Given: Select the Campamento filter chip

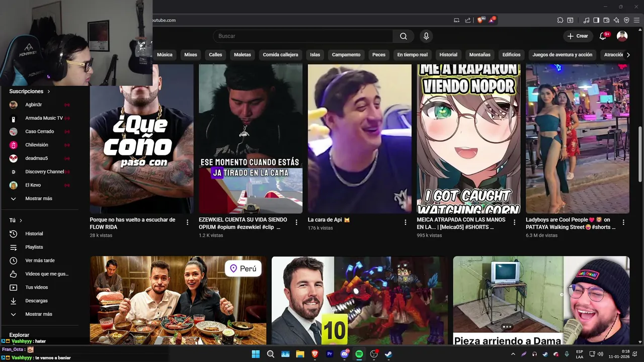Looking at the screenshot, I should 346,55.
